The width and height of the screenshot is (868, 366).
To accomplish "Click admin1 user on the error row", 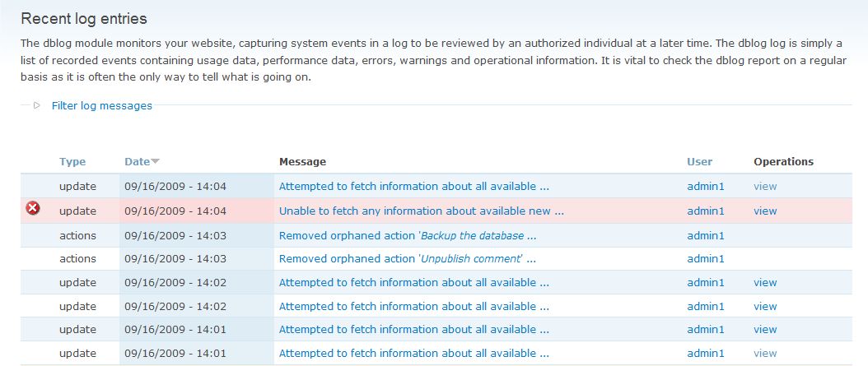I will [x=706, y=211].
